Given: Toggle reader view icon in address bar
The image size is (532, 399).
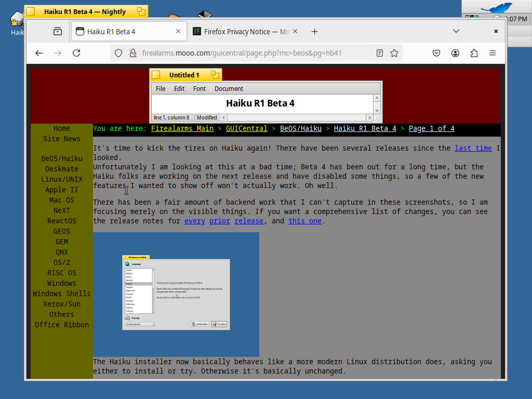Looking at the screenshot, I should [x=380, y=53].
